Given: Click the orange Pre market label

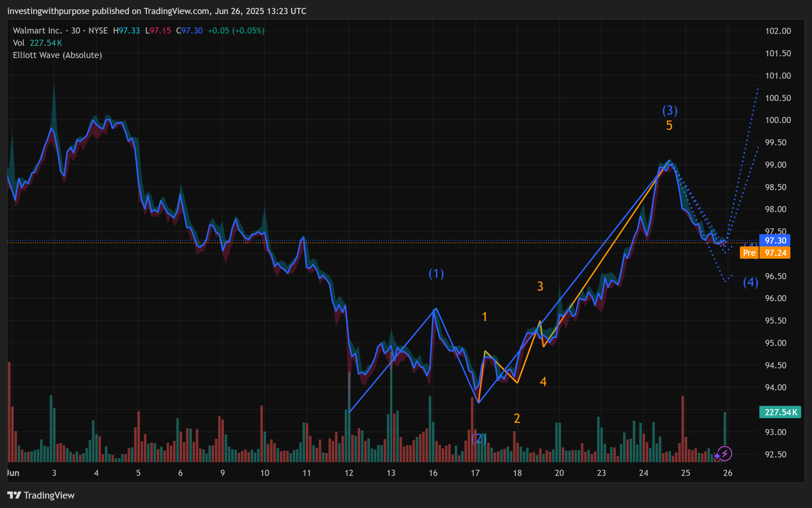Looking at the screenshot, I should pos(749,253).
